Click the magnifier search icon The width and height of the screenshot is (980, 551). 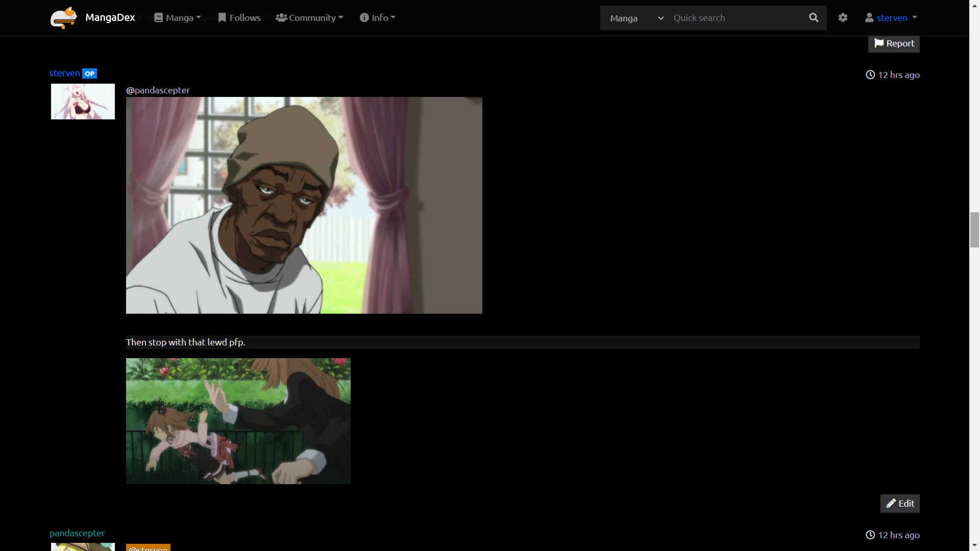point(814,18)
